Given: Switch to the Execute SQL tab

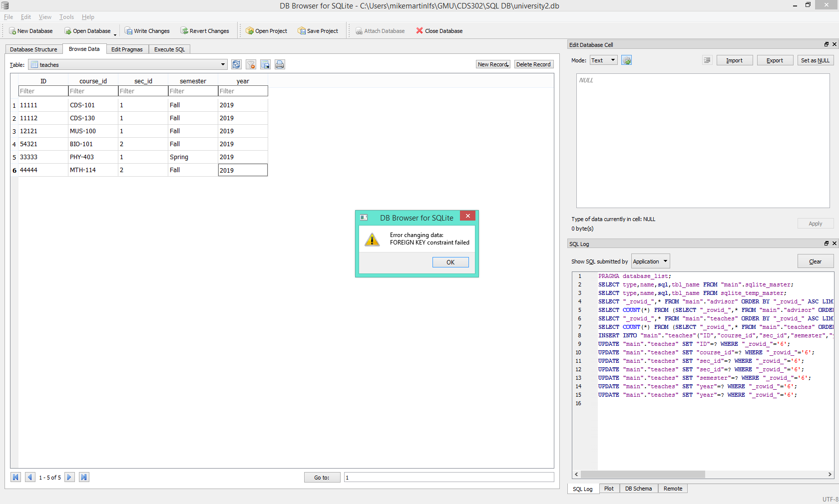Looking at the screenshot, I should click(x=169, y=49).
